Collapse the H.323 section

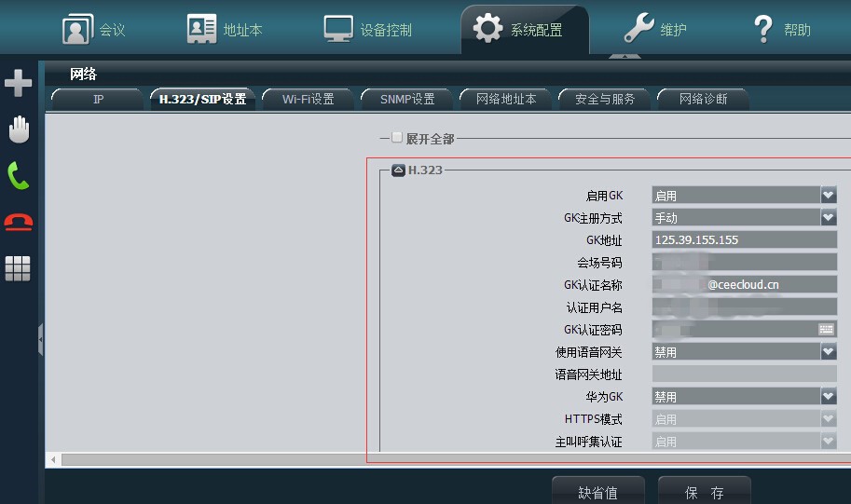[x=398, y=170]
